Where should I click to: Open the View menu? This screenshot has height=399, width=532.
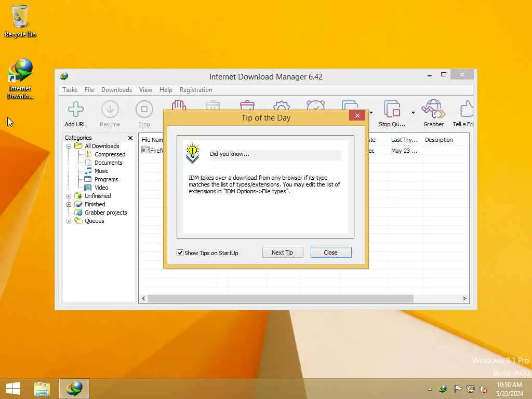tap(145, 90)
